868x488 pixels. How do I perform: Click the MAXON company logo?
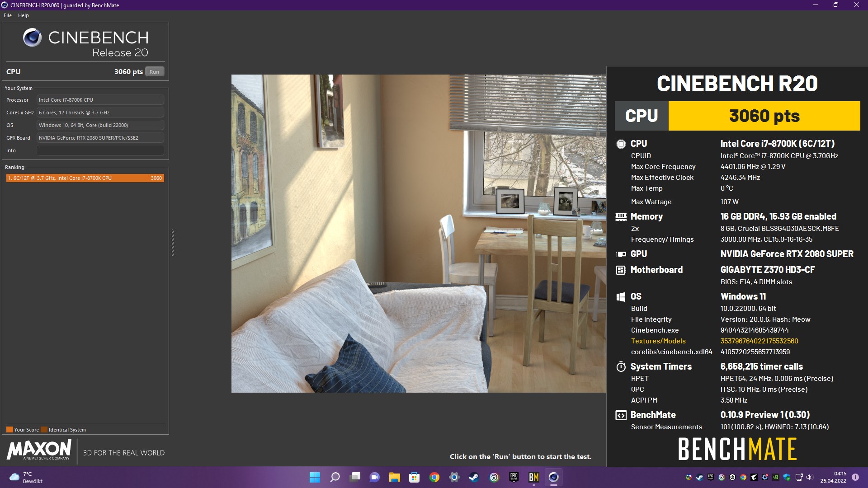[39, 450]
